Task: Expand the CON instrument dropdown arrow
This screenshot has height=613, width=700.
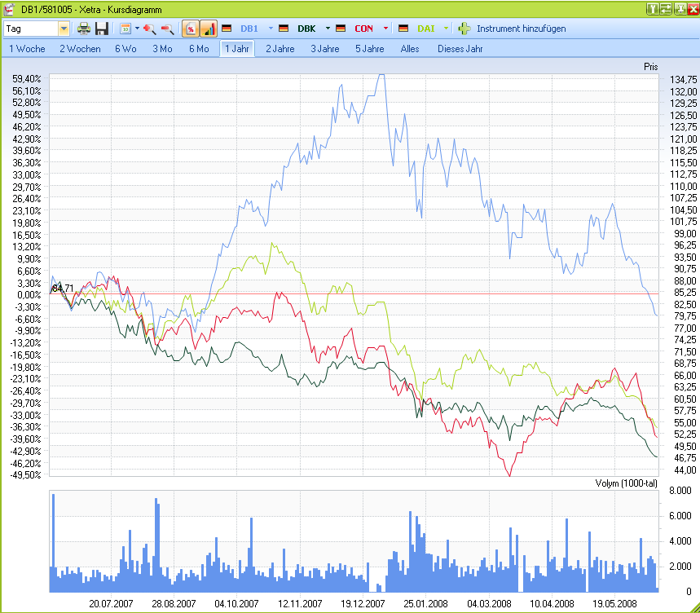Action: tap(385, 29)
